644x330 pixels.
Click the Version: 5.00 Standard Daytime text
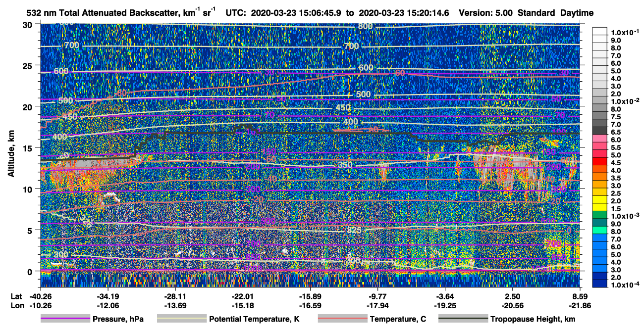[526, 13]
